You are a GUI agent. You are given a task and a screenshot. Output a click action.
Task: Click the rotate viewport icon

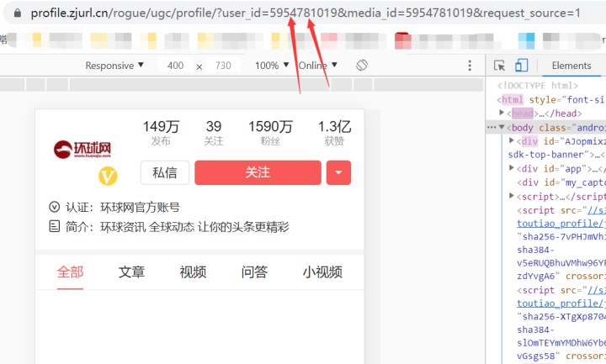362,66
